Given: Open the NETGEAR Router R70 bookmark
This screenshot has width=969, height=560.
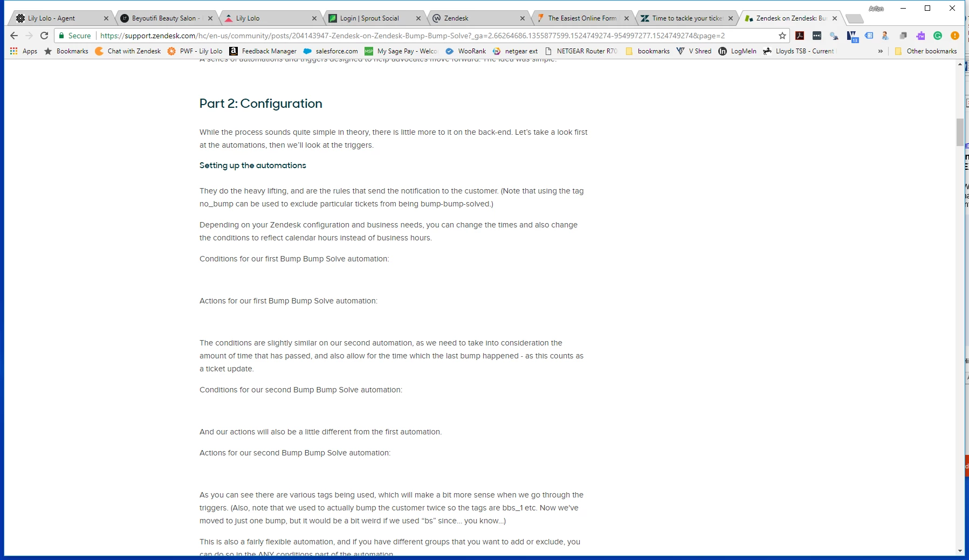Looking at the screenshot, I should click(581, 51).
